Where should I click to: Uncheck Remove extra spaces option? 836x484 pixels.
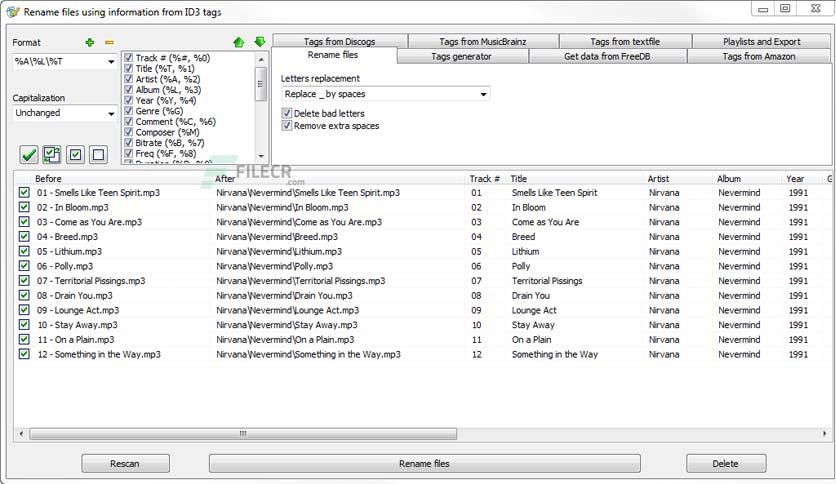coord(287,126)
